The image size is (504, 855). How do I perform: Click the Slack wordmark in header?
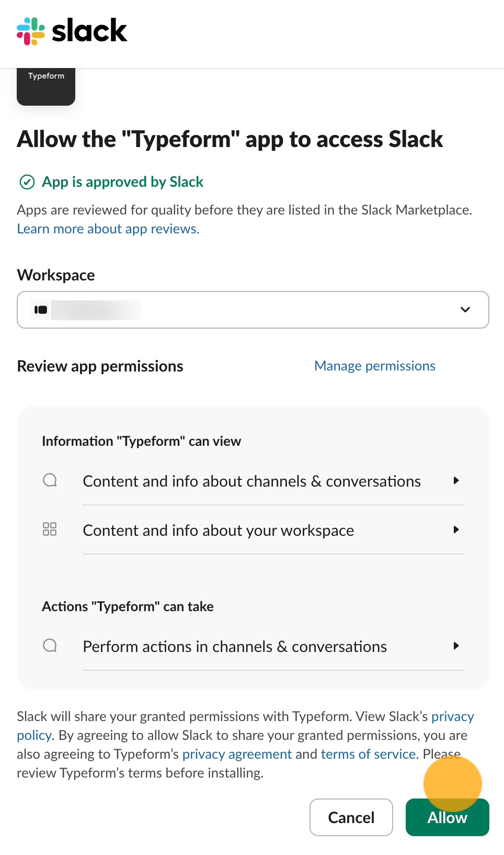point(89,31)
